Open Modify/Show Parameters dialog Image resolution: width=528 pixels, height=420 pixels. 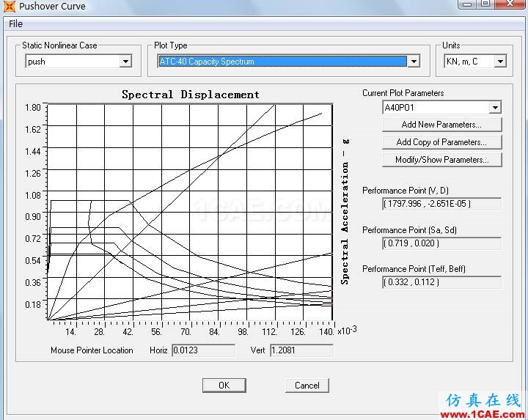(x=441, y=160)
